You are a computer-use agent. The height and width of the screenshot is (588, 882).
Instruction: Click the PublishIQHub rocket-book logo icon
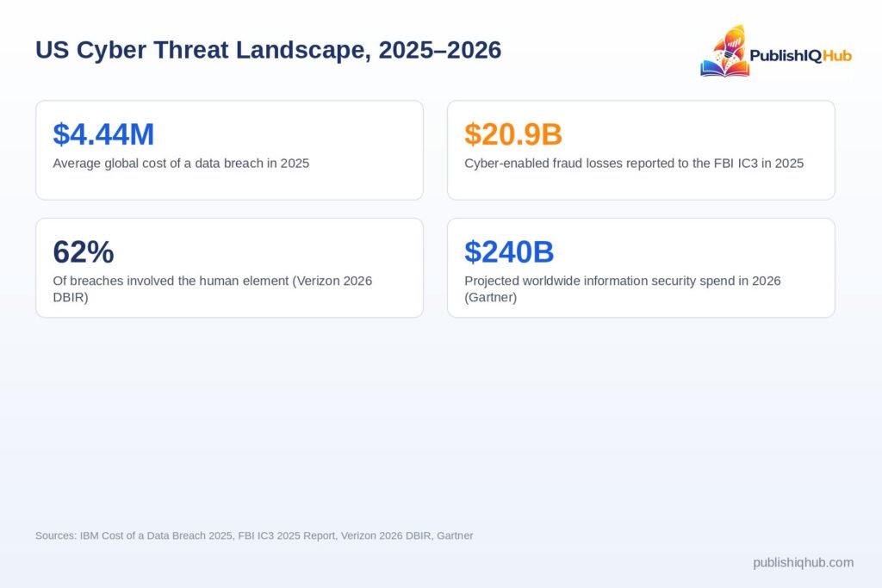(725, 51)
